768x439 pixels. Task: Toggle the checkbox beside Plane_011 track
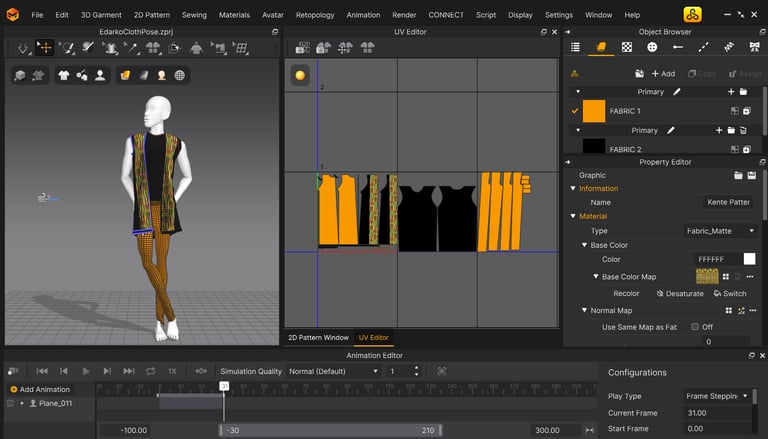click(10, 403)
